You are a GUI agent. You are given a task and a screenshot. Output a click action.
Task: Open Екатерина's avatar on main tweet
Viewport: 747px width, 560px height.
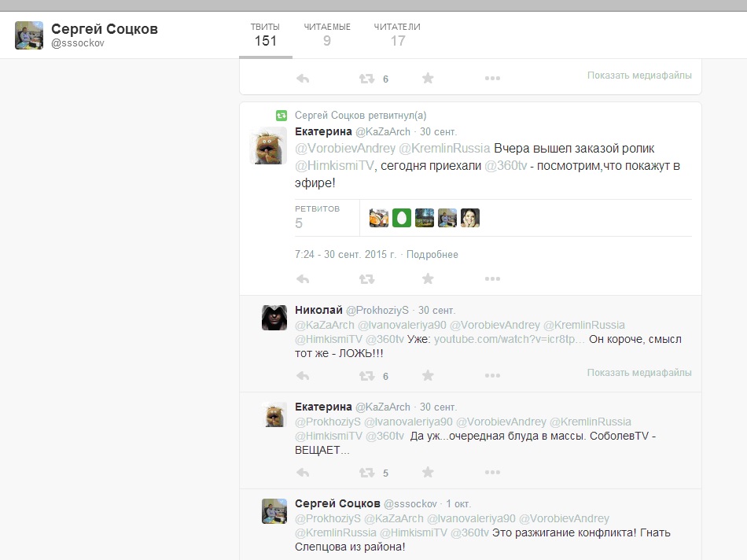click(x=269, y=146)
